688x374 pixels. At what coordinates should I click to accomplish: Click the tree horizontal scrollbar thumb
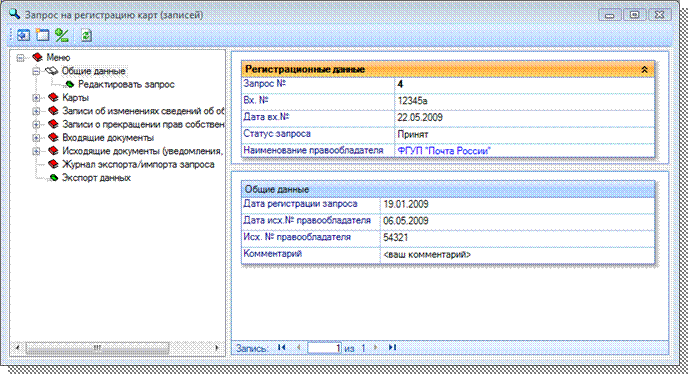click(97, 348)
